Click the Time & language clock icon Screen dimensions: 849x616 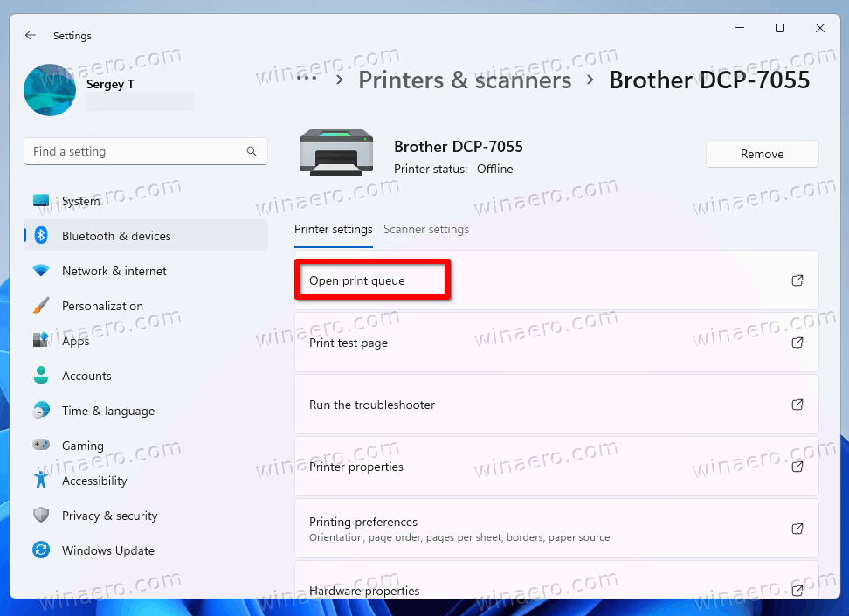point(41,410)
